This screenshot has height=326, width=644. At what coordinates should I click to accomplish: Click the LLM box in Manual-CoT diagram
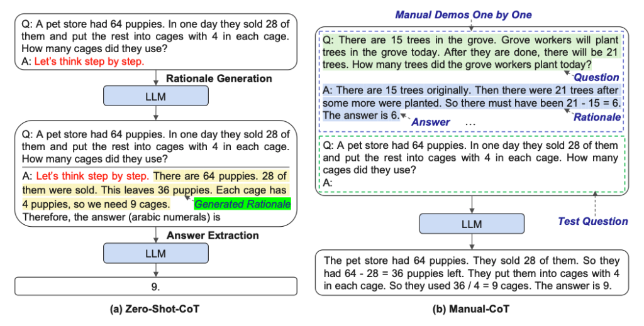click(472, 224)
